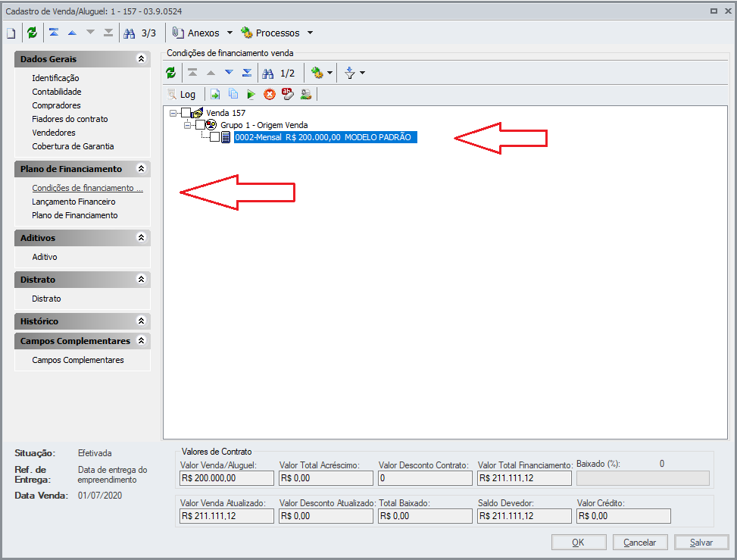Click the Salvar button
The width and height of the screenshot is (737, 560).
[x=701, y=542]
